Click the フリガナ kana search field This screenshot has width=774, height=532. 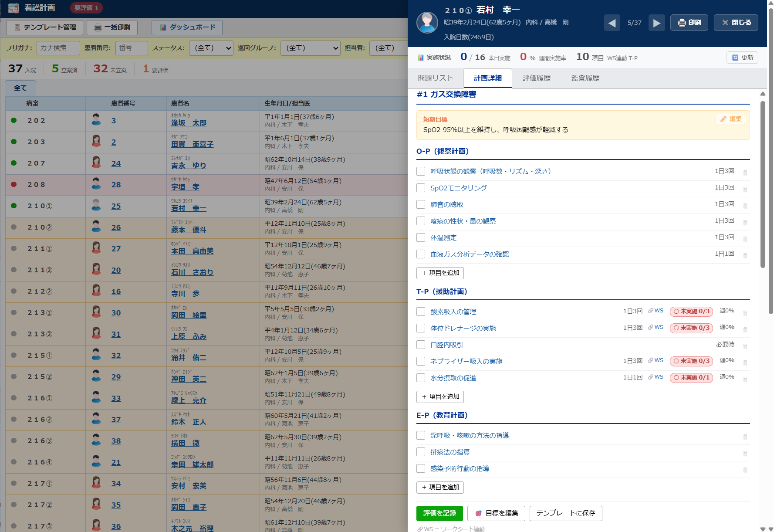(x=58, y=48)
